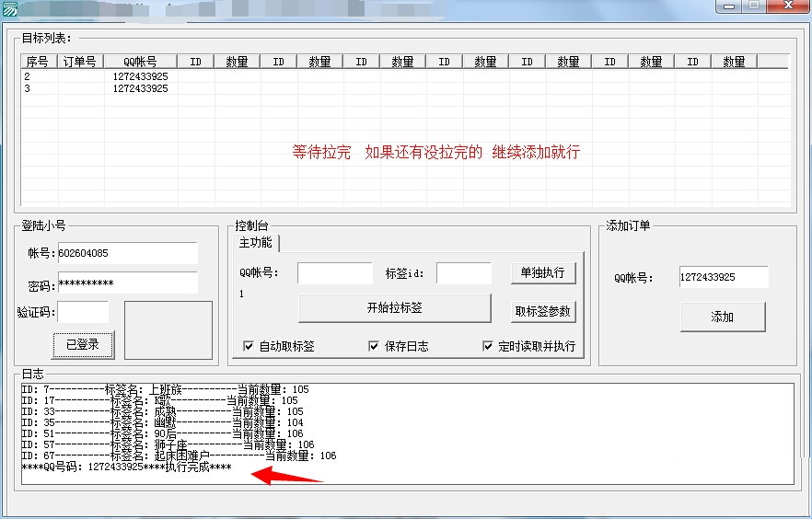The width and height of the screenshot is (812, 519).
Task: Click log line ID: 35 幽默
Action: (x=163, y=422)
